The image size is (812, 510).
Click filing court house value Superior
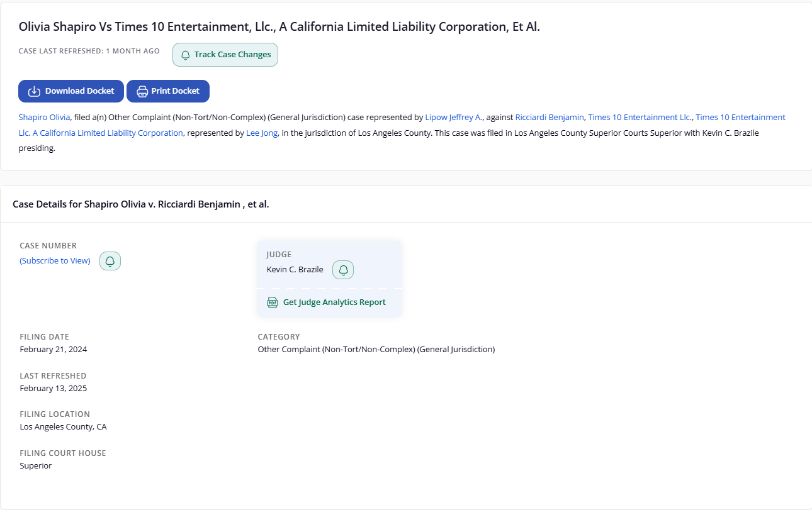pos(36,466)
